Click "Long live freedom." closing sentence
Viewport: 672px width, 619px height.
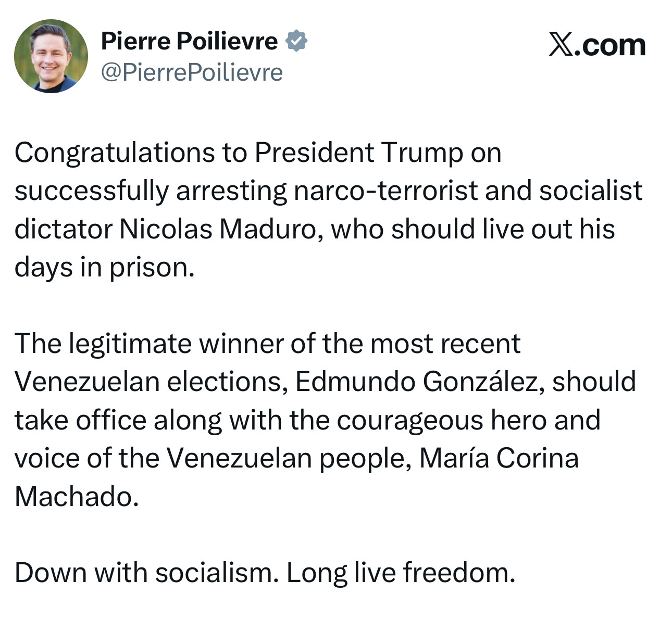(x=400, y=573)
